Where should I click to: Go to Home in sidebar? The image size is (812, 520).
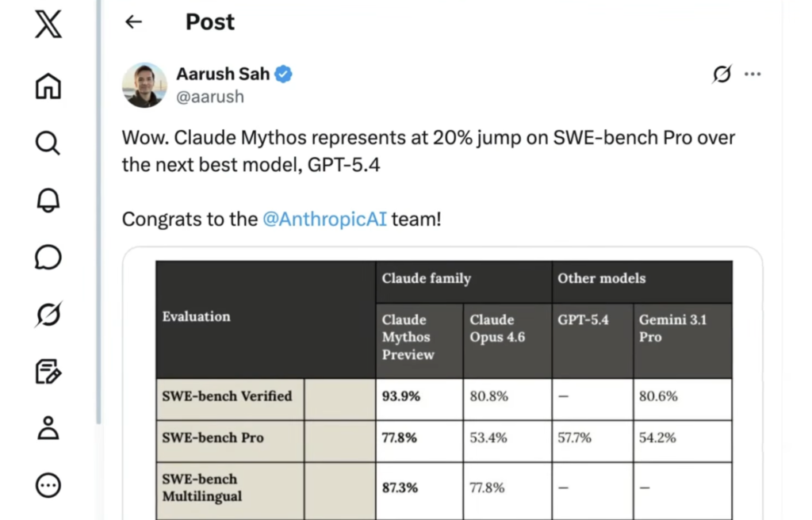(x=48, y=86)
